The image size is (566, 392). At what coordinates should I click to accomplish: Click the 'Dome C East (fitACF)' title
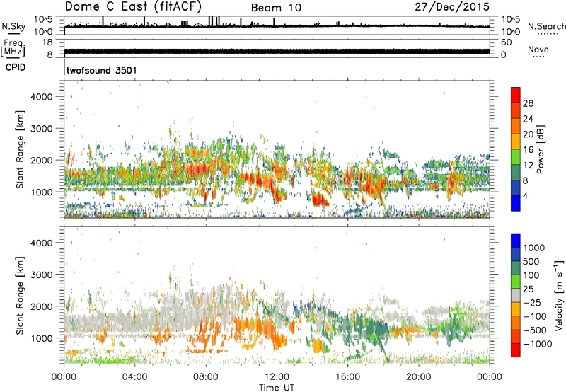point(133,7)
